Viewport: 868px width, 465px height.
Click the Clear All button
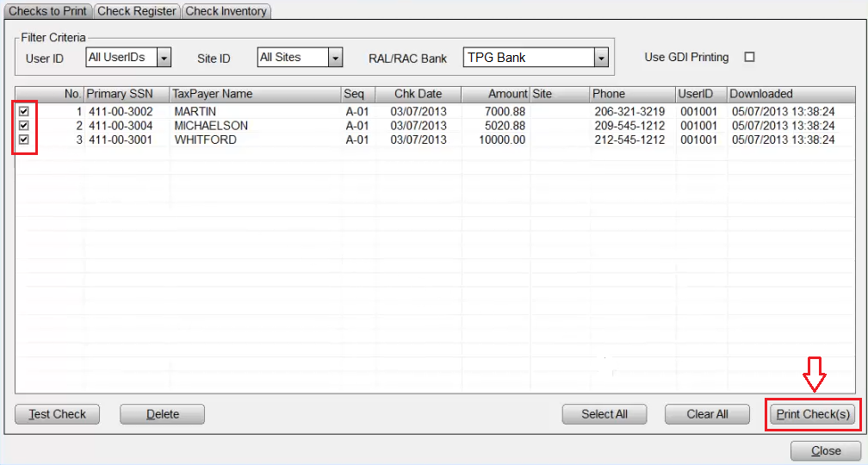point(707,414)
